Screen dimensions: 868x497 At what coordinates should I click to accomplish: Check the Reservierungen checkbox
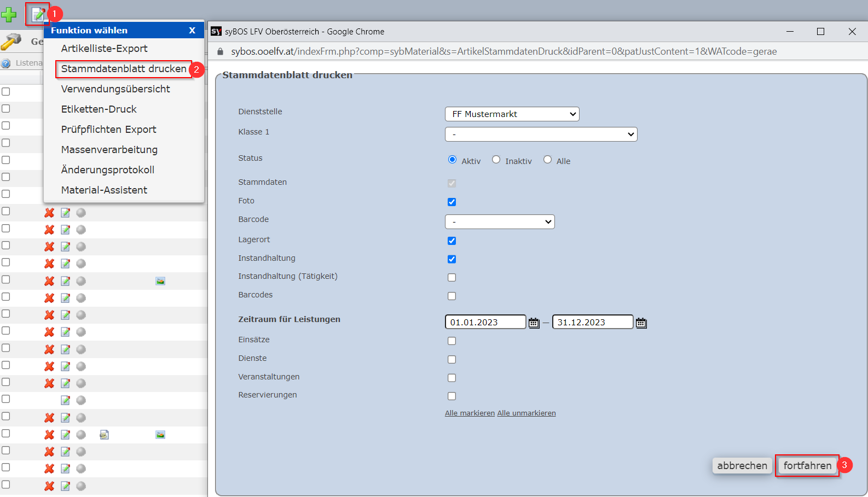[452, 396]
